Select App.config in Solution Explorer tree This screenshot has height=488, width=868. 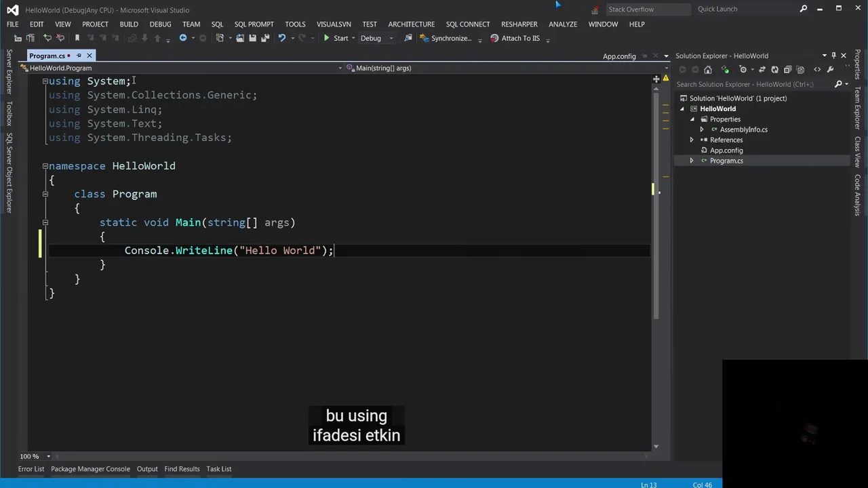(726, 150)
